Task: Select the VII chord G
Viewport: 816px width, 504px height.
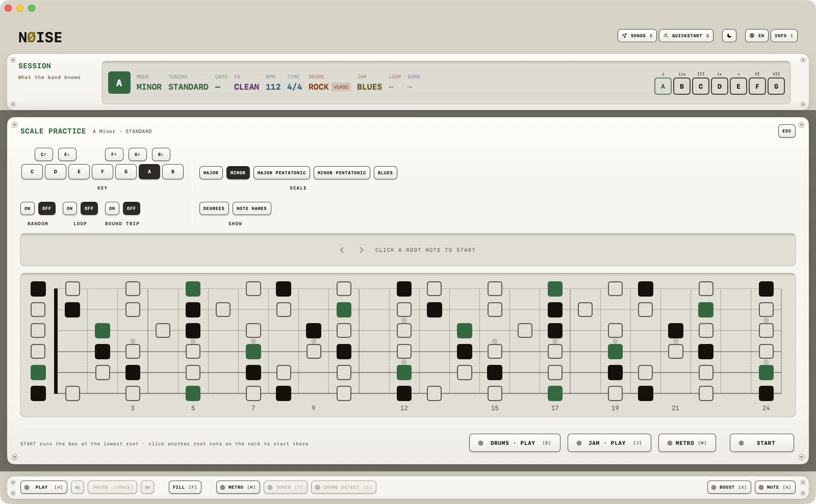Action: pyautogui.click(x=776, y=86)
